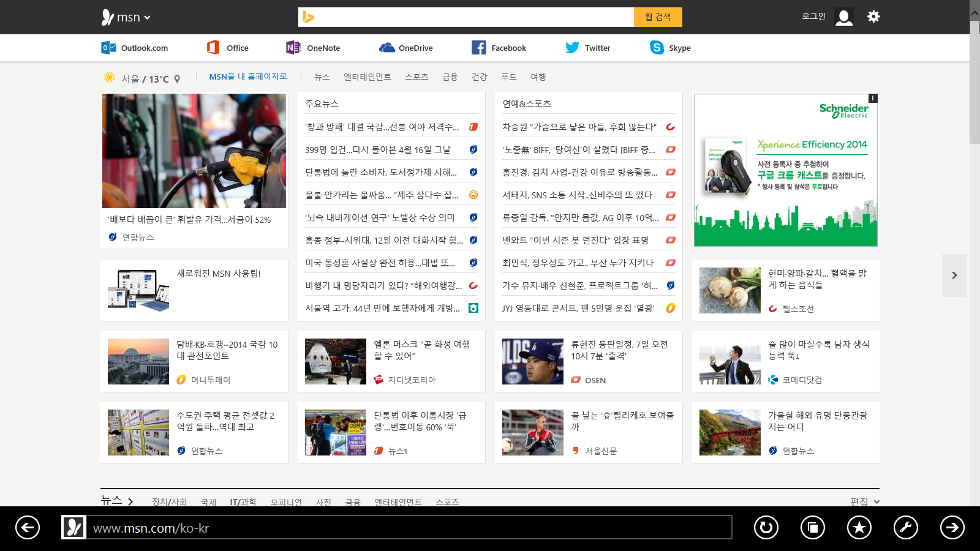Screen dimensions: 980x551
Task: Select IT/과학 news subcategory
Action: (x=243, y=502)
